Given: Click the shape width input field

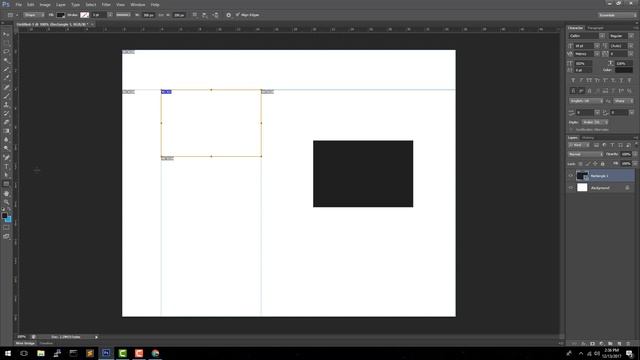Looking at the screenshot, I should pos(149,15).
